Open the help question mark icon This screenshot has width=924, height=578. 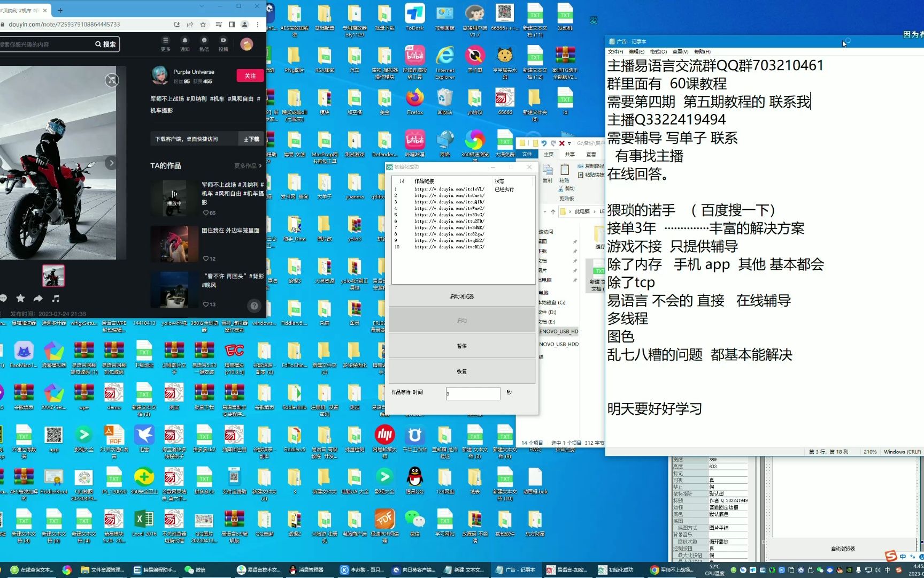[255, 306]
